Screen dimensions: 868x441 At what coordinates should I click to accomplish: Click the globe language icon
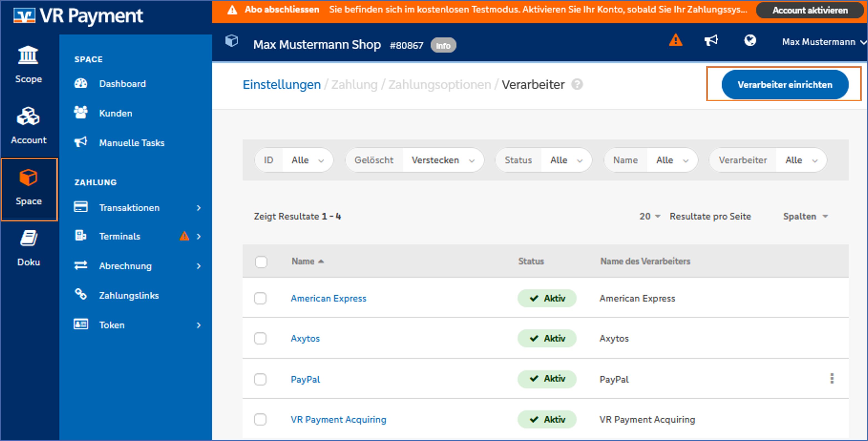[x=750, y=41]
